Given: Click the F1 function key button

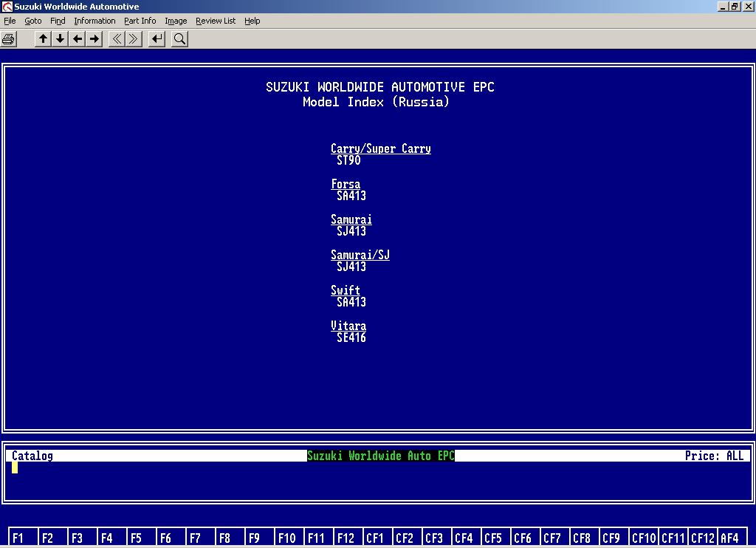Looking at the screenshot, I should [23, 538].
